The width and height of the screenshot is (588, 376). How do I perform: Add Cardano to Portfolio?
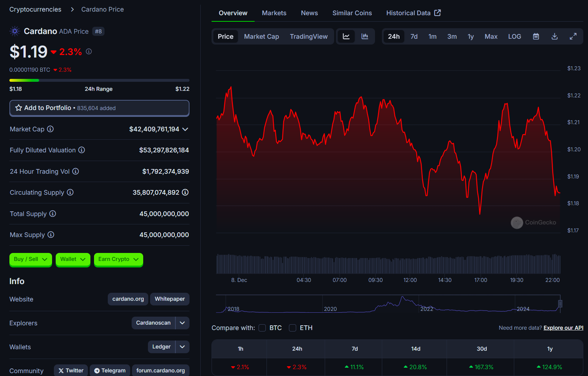(99, 108)
